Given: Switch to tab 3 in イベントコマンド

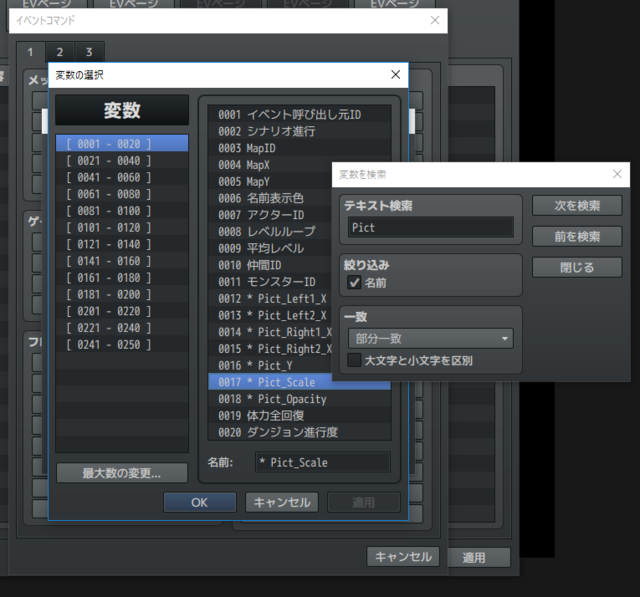Looking at the screenshot, I should tap(89, 52).
